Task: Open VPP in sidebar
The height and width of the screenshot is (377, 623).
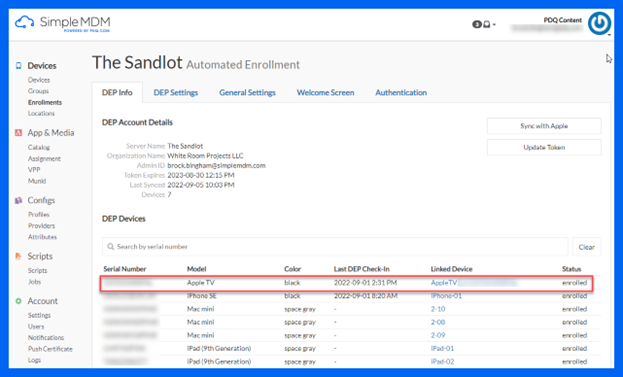Action: click(x=34, y=170)
